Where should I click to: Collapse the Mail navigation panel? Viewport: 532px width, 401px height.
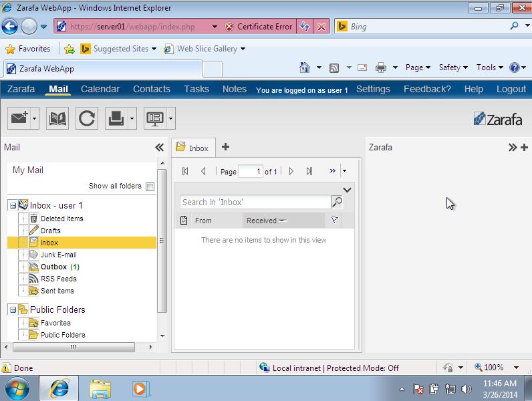160,147
